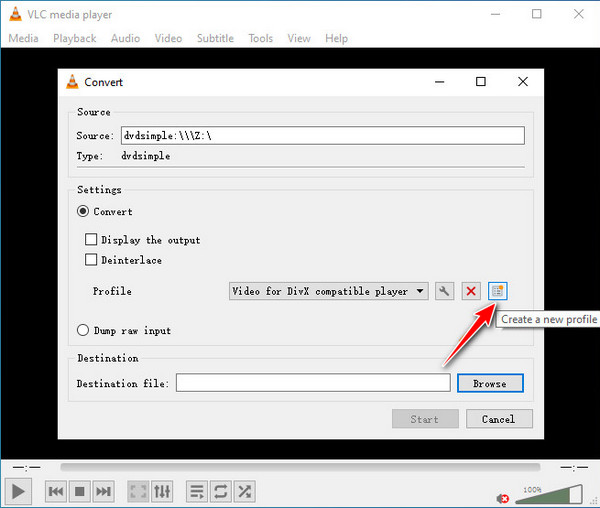The width and height of the screenshot is (600, 508).
Task: Unmute the audio speaker icon
Action: pyautogui.click(x=502, y=498)
